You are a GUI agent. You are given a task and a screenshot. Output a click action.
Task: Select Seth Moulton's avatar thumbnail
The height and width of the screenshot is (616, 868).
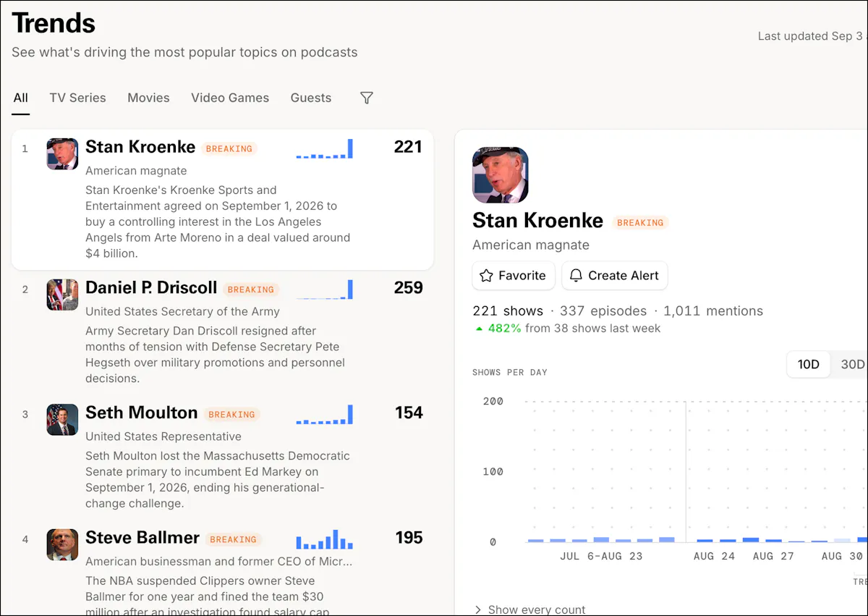click(62, 420)
